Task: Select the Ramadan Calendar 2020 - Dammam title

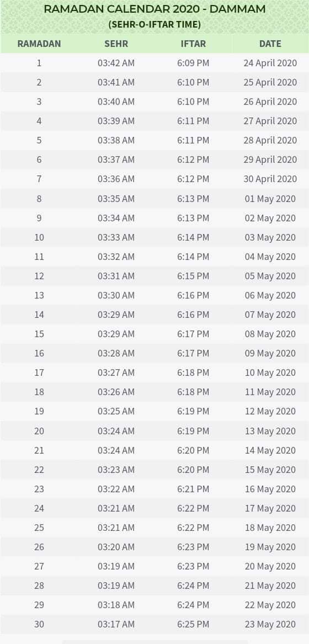Action: tap(154, 9)
